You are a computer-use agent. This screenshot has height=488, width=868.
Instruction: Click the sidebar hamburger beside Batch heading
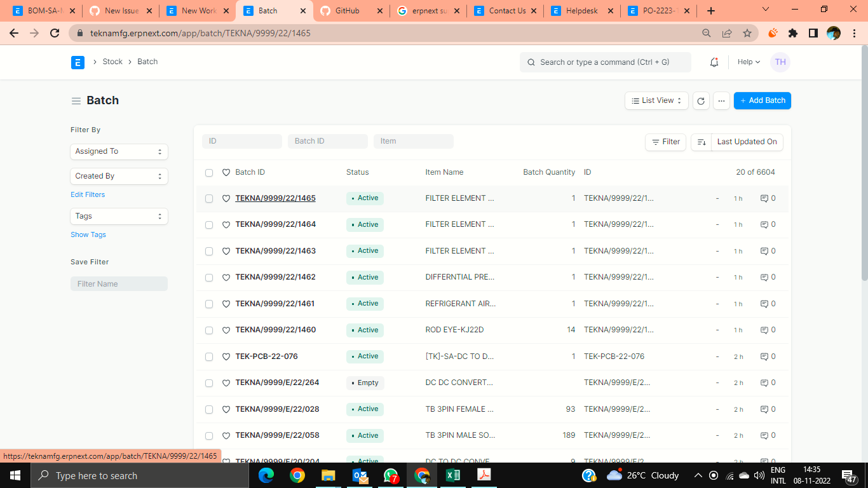coord(75,100)
